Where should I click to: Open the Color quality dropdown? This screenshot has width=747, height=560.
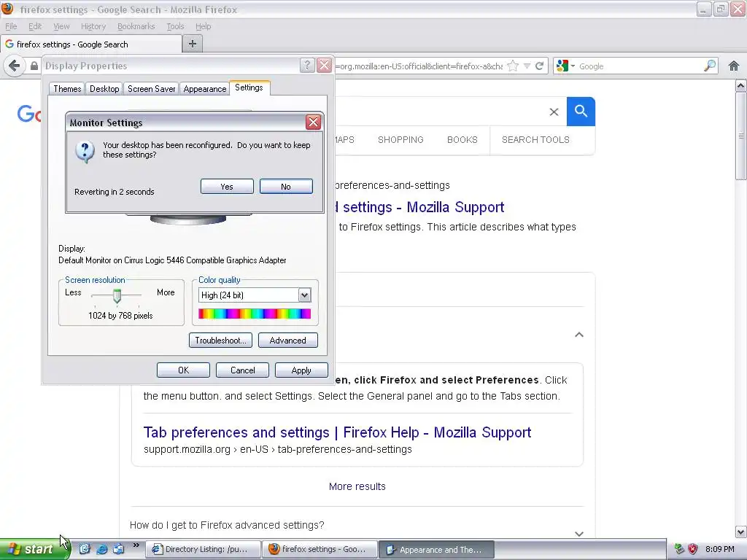click(x=304, y=295)
